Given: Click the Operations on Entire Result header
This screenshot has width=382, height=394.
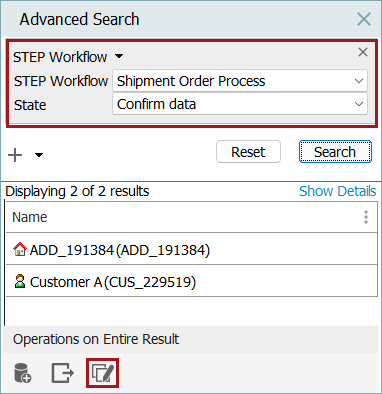Looking at the screenshot, I should (96, 339).
